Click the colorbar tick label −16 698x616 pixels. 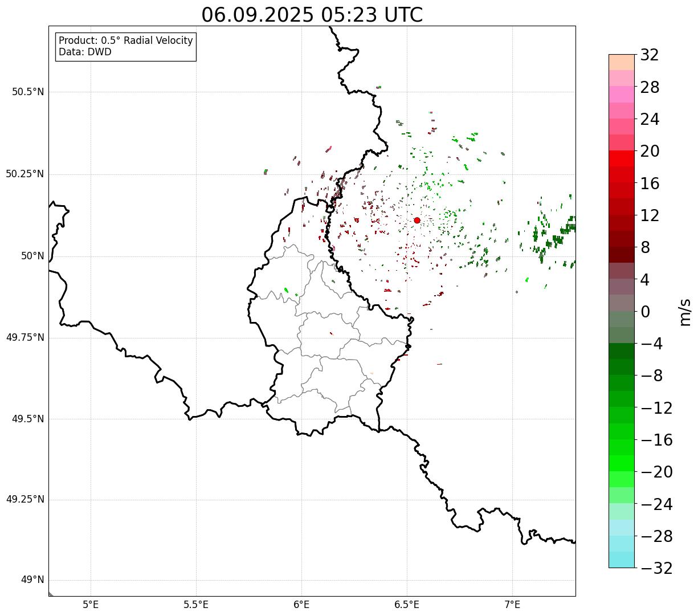(656, 440)
